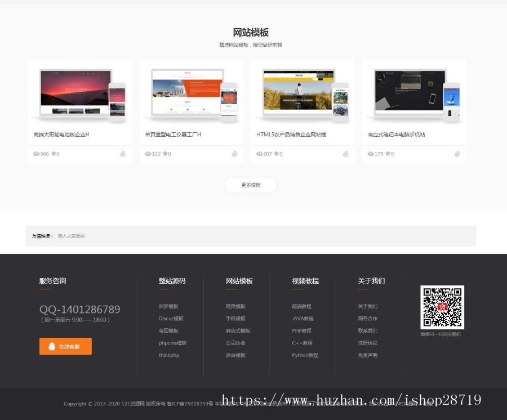
Task: Click paperclip icon on HTML5农产品销售 card
Action: 346,154
